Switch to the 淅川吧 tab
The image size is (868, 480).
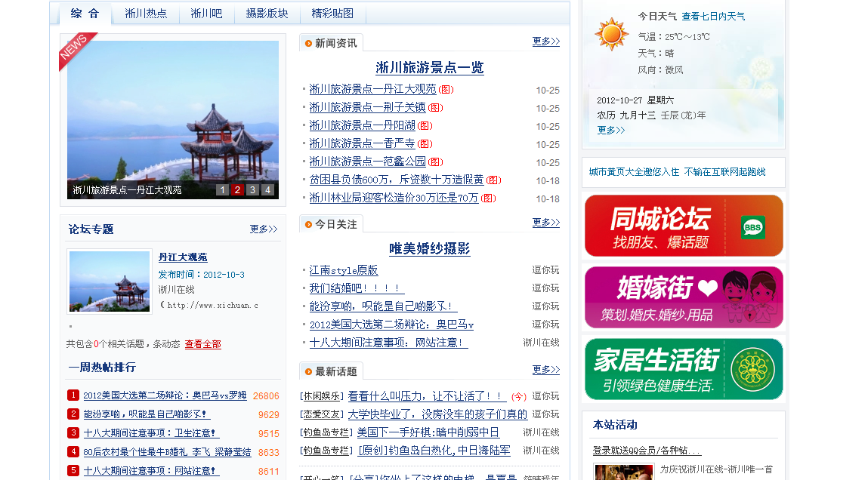205,13
